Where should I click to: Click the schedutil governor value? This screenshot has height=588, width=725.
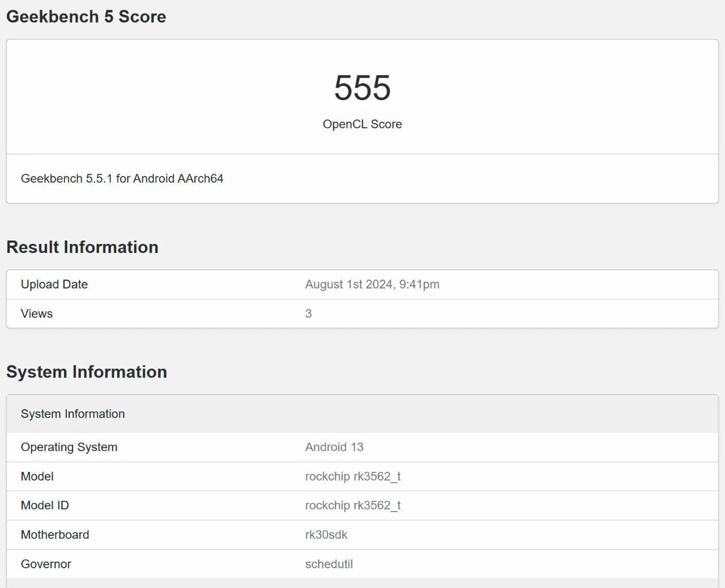point(329,564)
